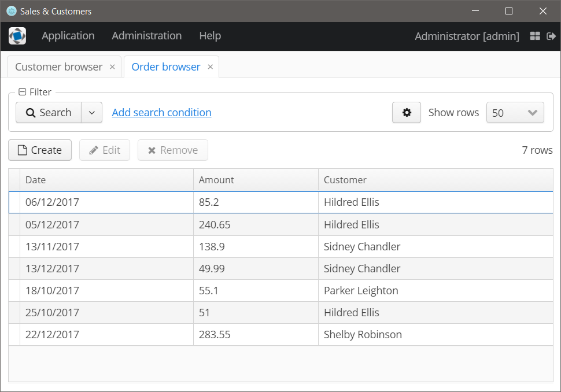Click the Add search condition link

[x=161, y=113]
